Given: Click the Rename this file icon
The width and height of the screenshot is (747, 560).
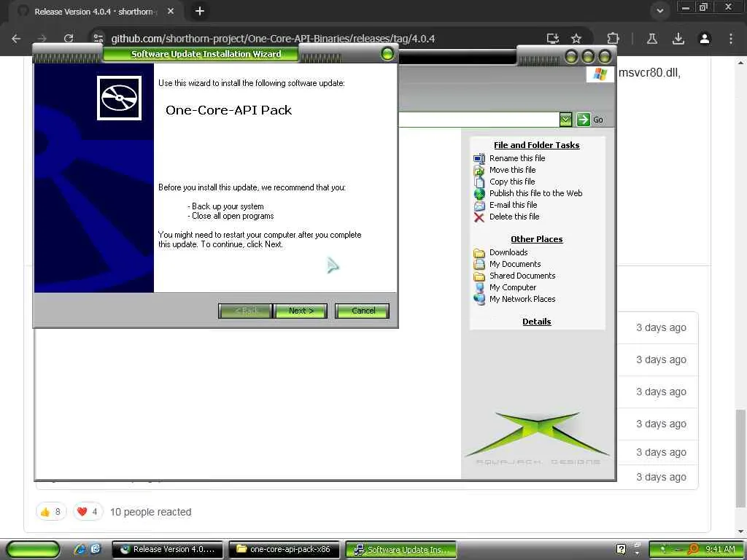Looking at the screenshot, I should point(479,158).
